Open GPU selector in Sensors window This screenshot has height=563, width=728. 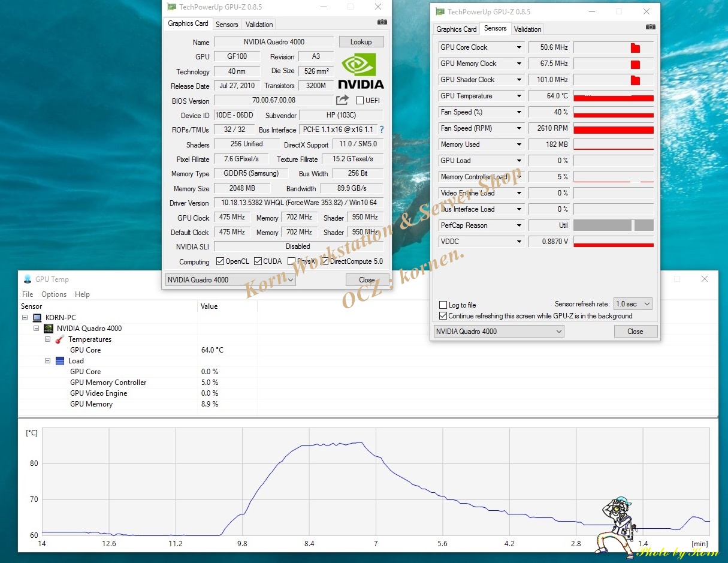pos(499,331)
